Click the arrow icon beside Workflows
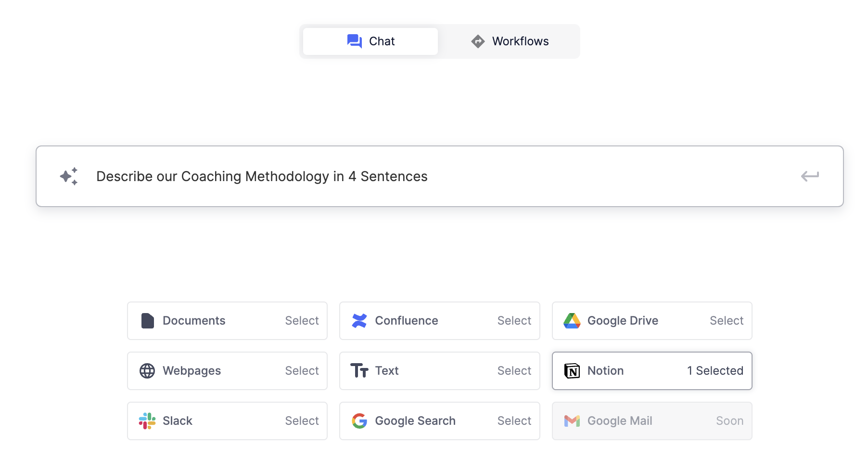Viewport: 868px width, 472px height. coord(477,41)
